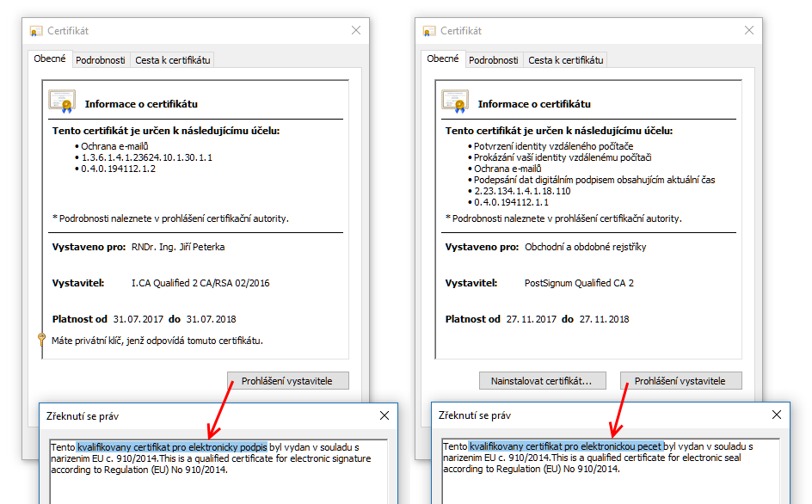This screenshot has width=812, height=504.
Task: Click 'Ochrana e-mailů' in left window
Action: (114, 146)
